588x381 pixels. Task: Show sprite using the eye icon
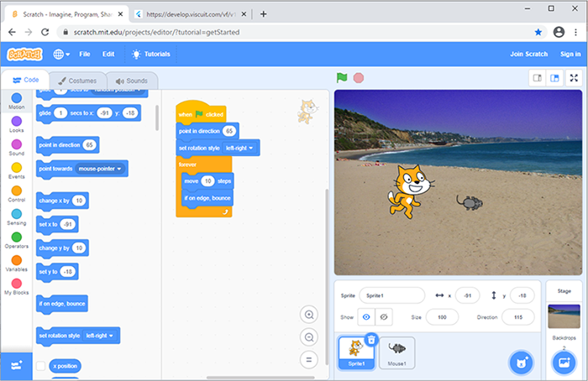pyautogui.click(x=366, y=317)
